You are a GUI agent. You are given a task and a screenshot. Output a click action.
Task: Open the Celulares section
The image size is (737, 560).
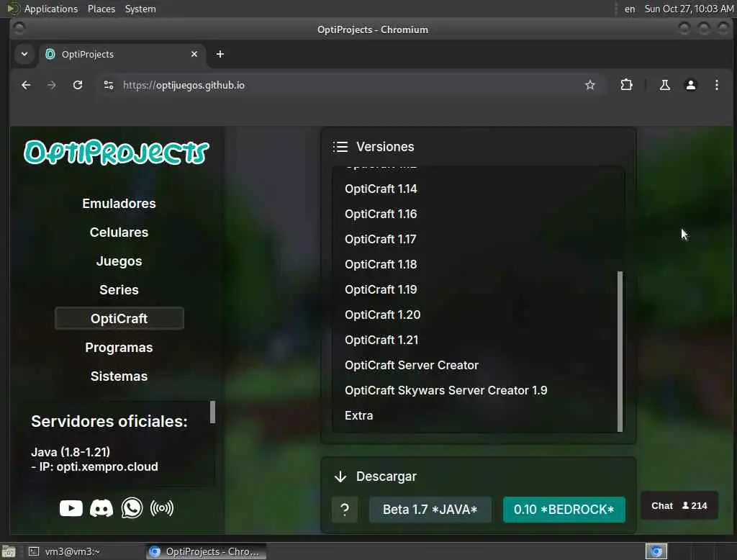tap(119, 232)
